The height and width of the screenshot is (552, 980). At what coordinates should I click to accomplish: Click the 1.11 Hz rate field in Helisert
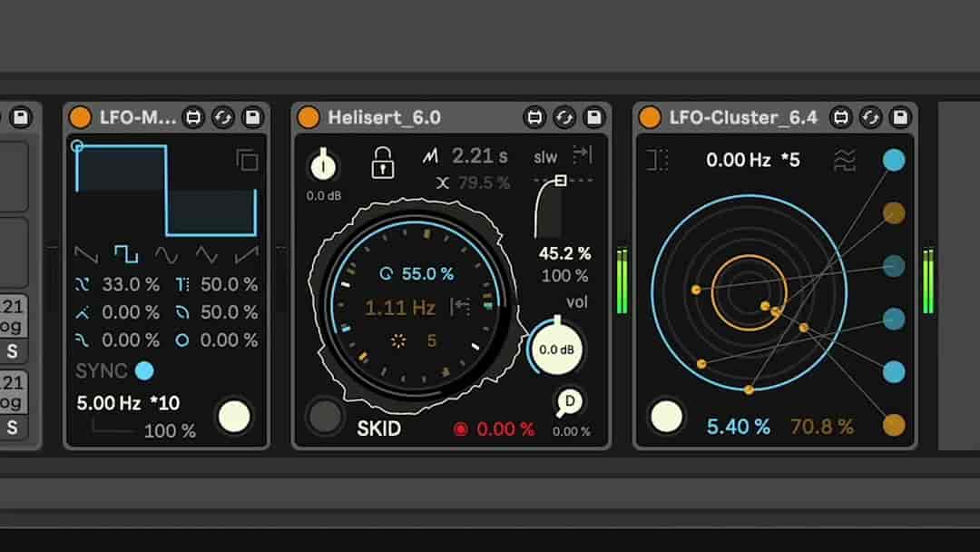click(399, 308)
